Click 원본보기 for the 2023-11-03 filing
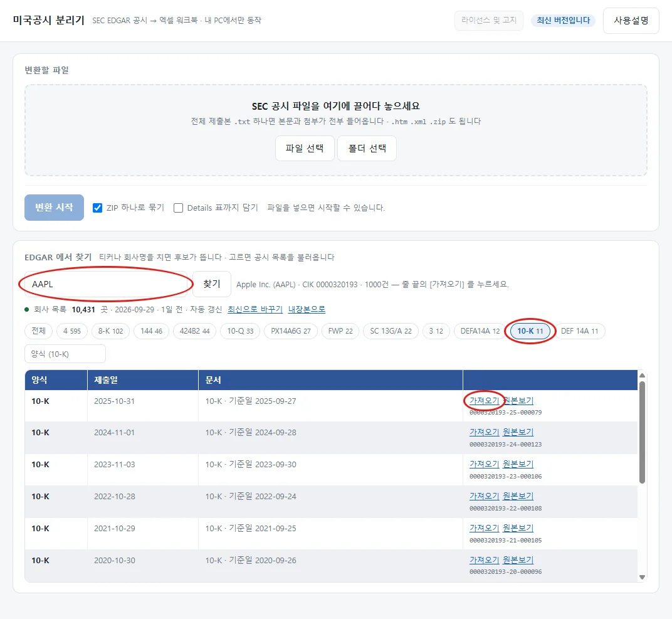Screen dimensions: 672x619 pyautogui.click(x=518, y=464)
